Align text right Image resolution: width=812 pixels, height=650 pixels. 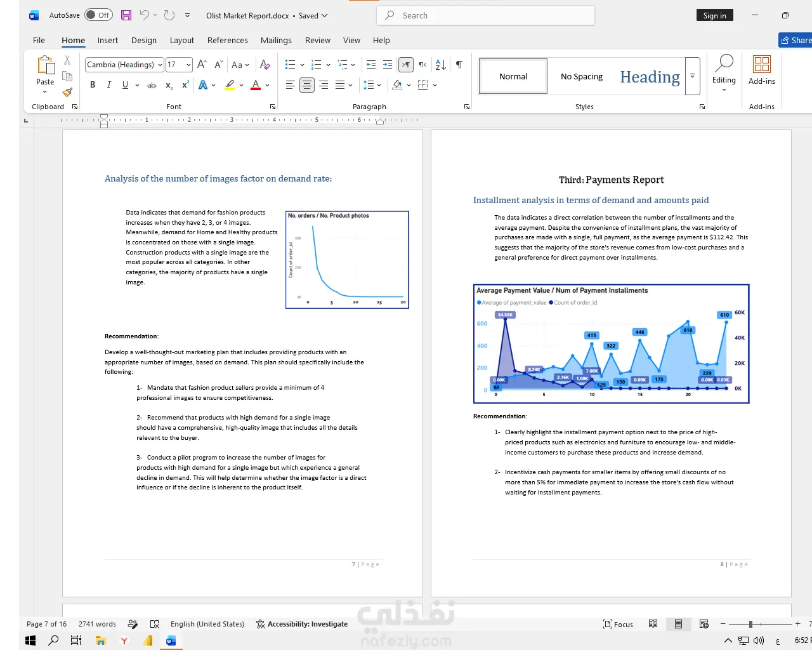pyautogui.click(x=324, y=85)
